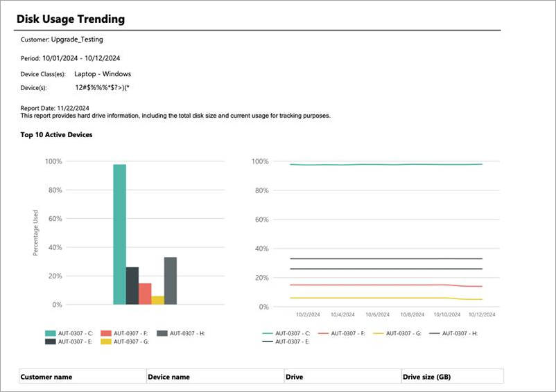Image resolution: width=556 pixels, height=392 pixels.
Task: Click the teal AUT-0307 C: bar
Action: [x=119, y=234]
